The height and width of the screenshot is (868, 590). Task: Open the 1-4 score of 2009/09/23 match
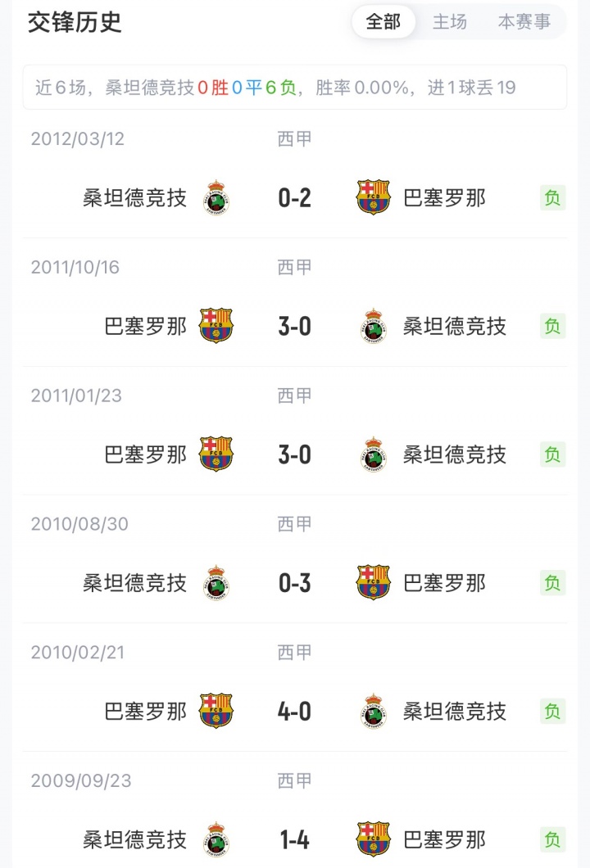point(295,839)
